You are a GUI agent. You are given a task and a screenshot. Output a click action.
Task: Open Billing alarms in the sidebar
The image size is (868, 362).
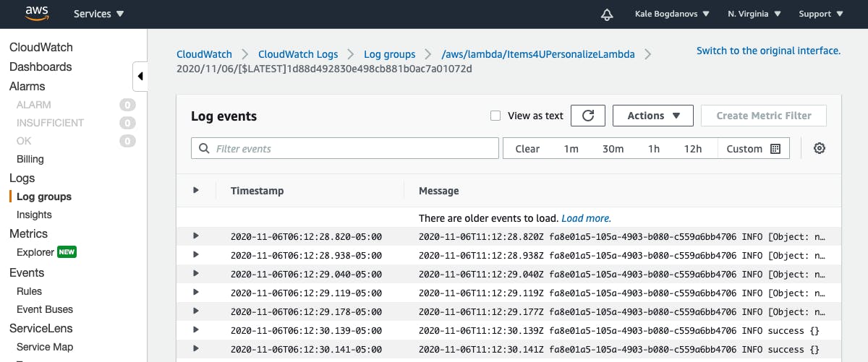tap(30, 159)
